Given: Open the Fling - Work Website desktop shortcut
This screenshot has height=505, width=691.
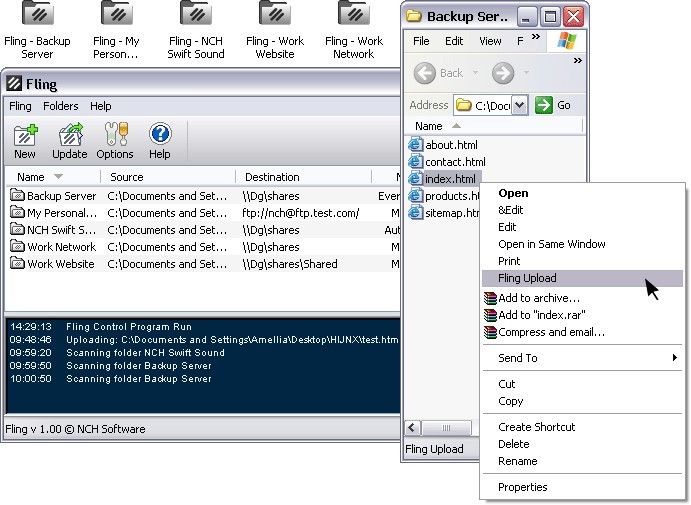Looking at the screenshot, I should 275,29.
